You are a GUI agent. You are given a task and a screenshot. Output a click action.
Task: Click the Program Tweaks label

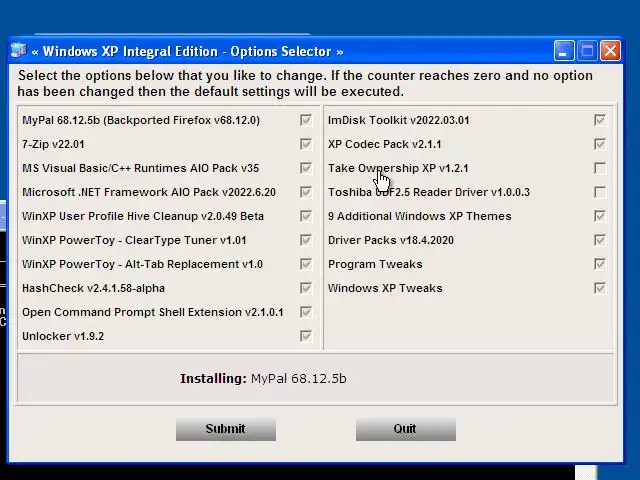pos(375,264)
